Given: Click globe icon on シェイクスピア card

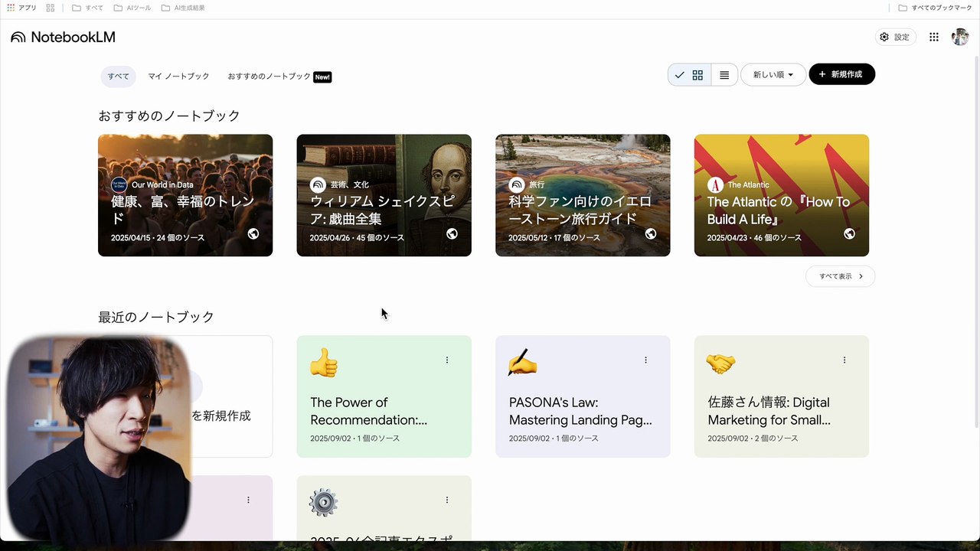Looking at the screenshot, I should pos(452,234).
